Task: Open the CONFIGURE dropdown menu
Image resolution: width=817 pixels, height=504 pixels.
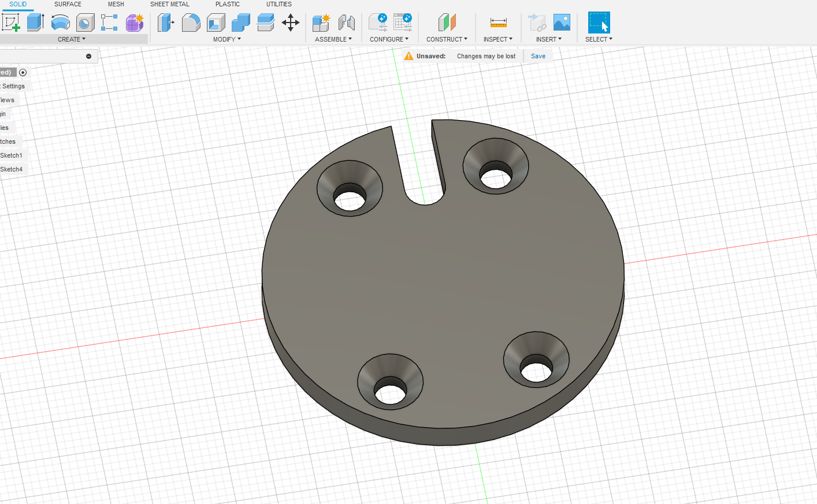Action: [389, 39]
